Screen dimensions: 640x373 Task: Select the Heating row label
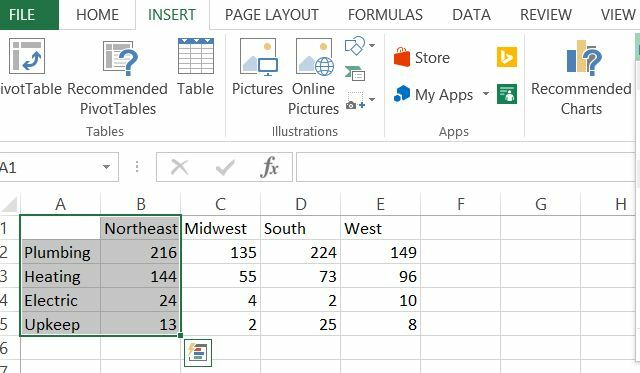pos(60,276)
